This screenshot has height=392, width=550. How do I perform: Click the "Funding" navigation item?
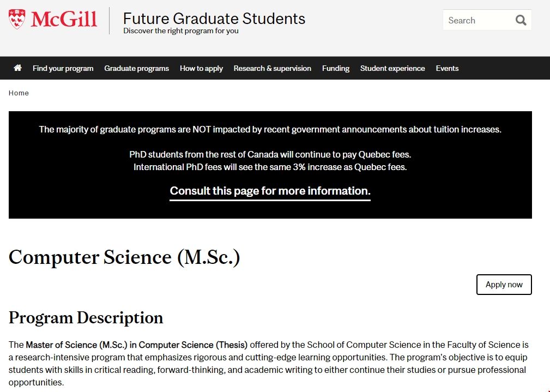(x=335, y=68)
